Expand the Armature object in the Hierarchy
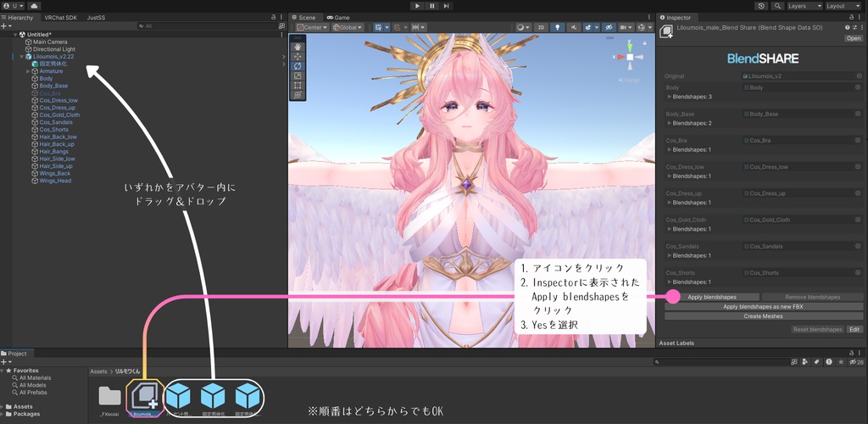This screenshot has height=424, width=868. coord(28,71)
